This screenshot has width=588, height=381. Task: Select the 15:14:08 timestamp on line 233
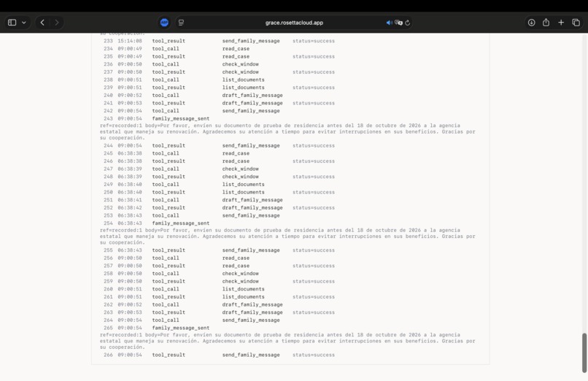pos(130,41)
